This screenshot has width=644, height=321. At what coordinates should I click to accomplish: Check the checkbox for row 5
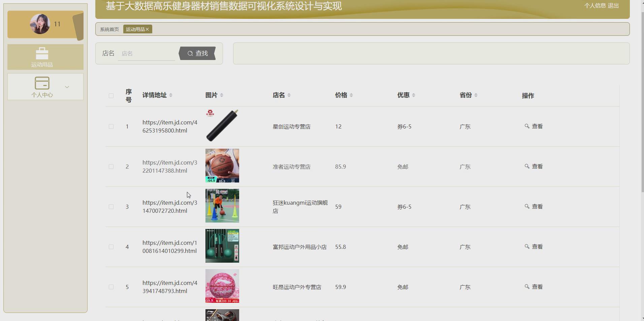[111, 287]
